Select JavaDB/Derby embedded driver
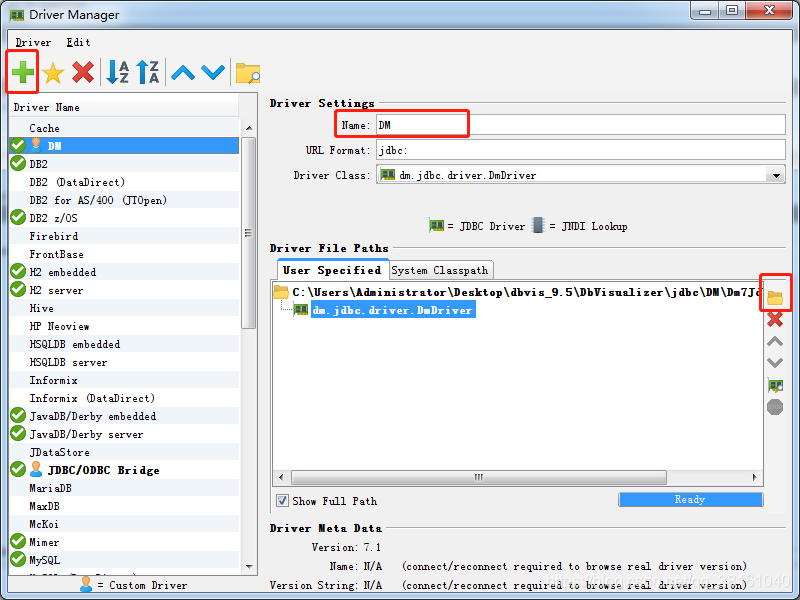 point(124,416)
